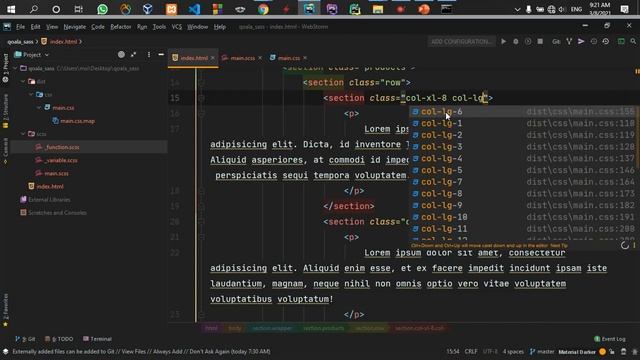Open _function.scss in project tree

coord(62,147)
